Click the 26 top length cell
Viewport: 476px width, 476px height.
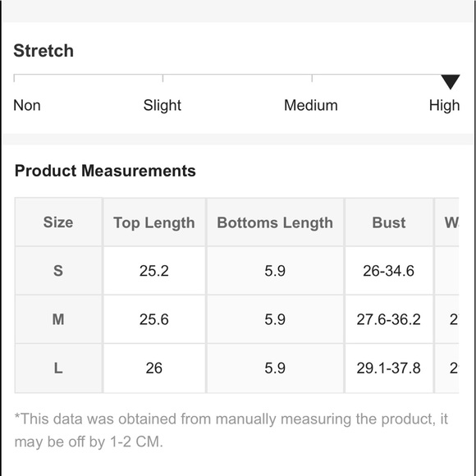[154, 368]
